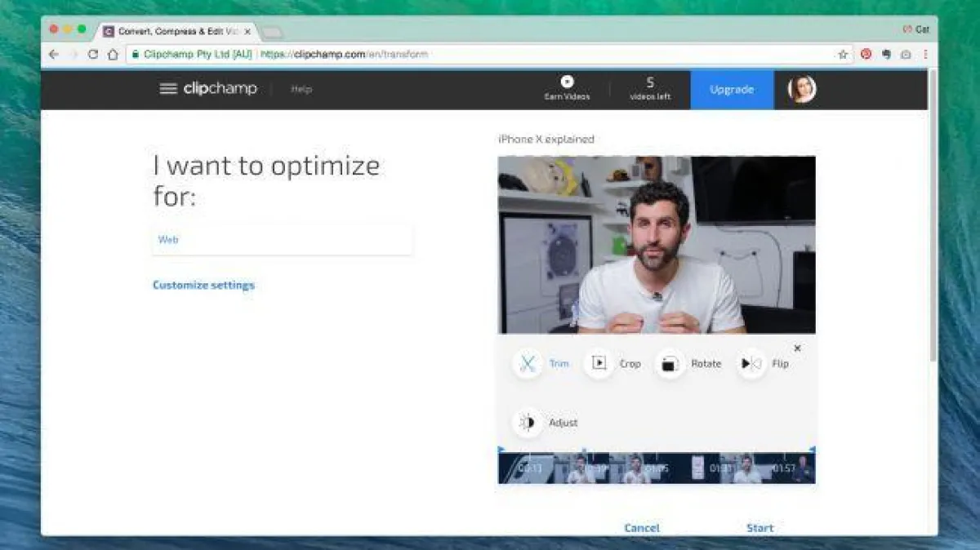The height and width of the screenshot is (550, 980).
Task: Cancel the video conversion
Action: (641, 528)
